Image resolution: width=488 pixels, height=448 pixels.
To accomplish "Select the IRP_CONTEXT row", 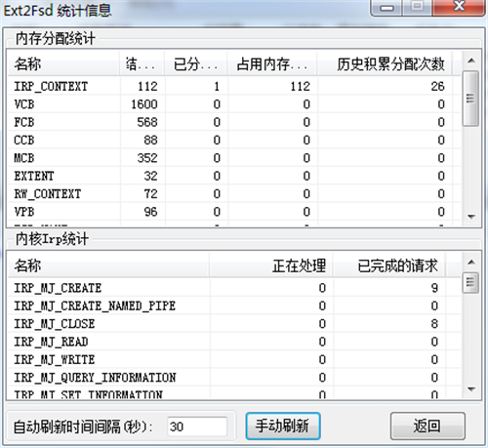I will pyautogui.click(x=234, y=86).
